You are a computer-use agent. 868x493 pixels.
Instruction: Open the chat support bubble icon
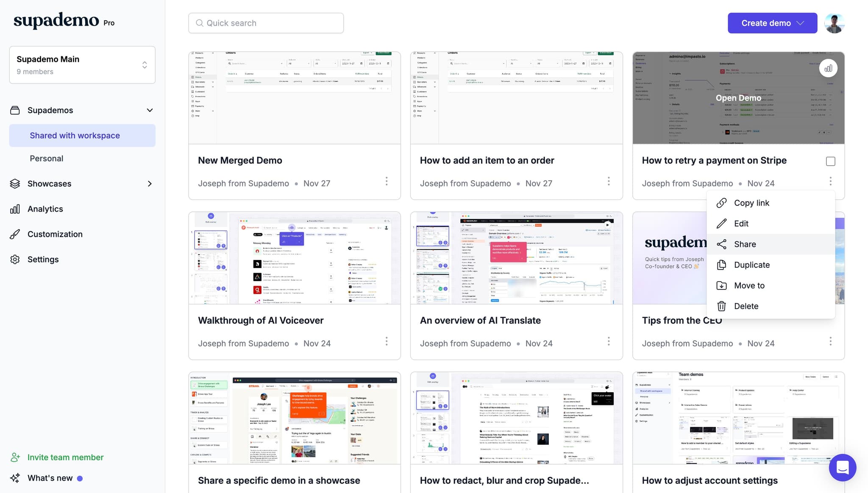(x=842, y=468)
